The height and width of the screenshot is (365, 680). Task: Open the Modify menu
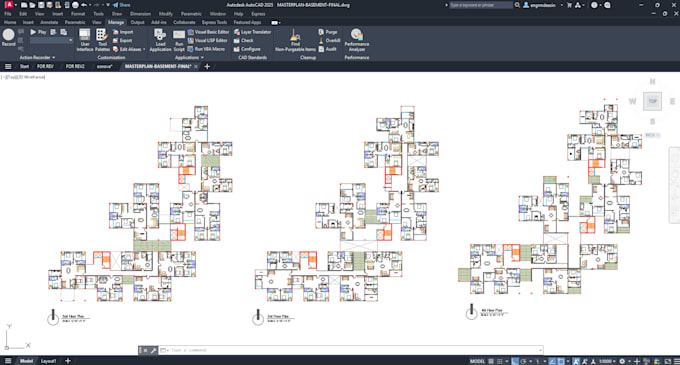point(166,14)
